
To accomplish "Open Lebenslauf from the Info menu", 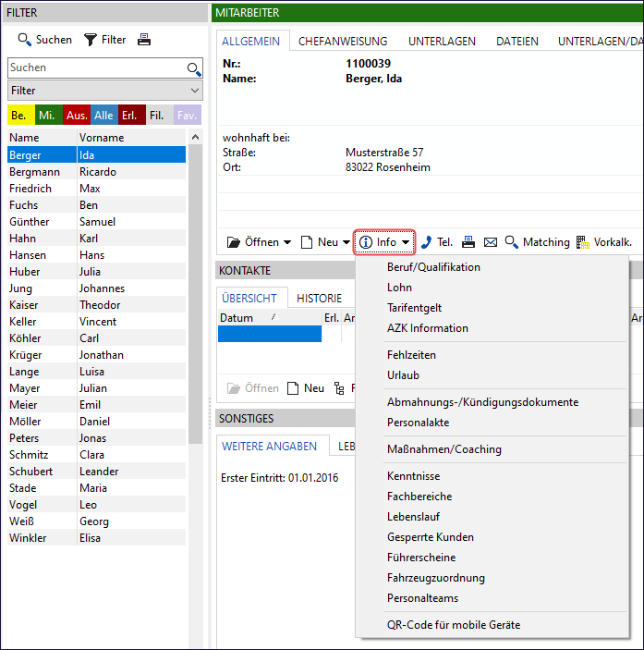I will click(492, 517).
